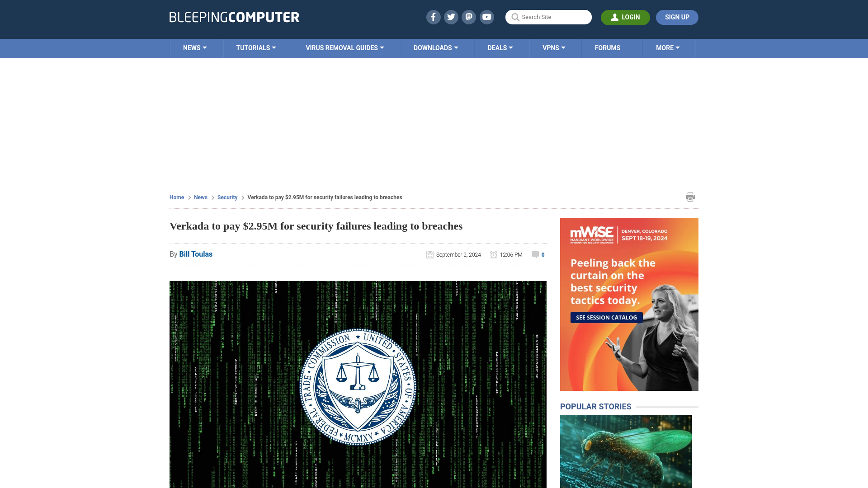Click the SIGN UP button
Image resolution: width=868 pixels, height=488 pixels.
[677, 17]
